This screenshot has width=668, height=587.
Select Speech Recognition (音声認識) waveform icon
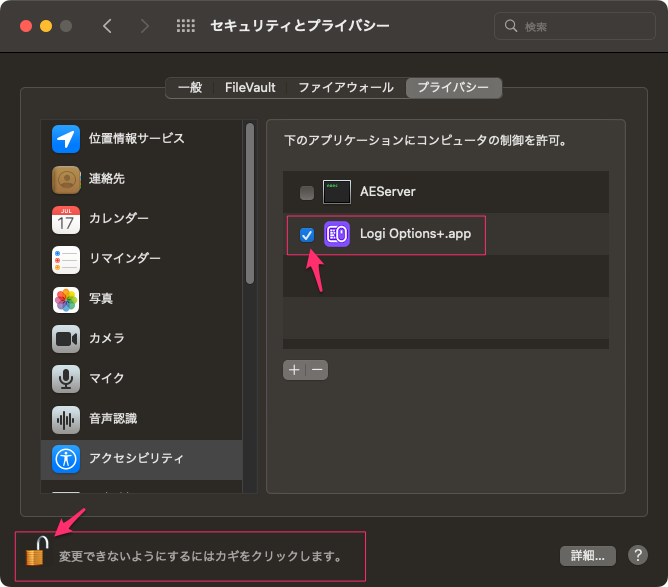tap(66, 419)
